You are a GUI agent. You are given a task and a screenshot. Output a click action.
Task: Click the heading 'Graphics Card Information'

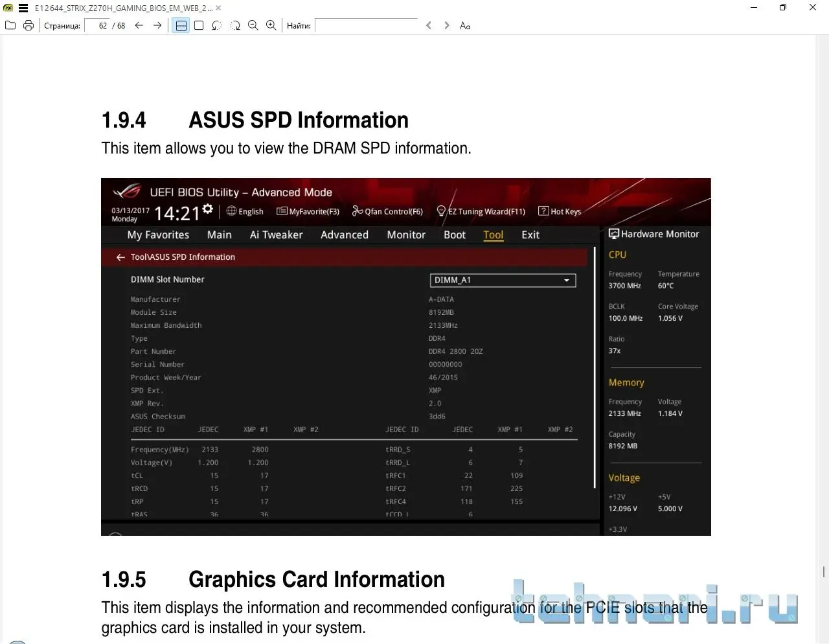click(317, 579)
